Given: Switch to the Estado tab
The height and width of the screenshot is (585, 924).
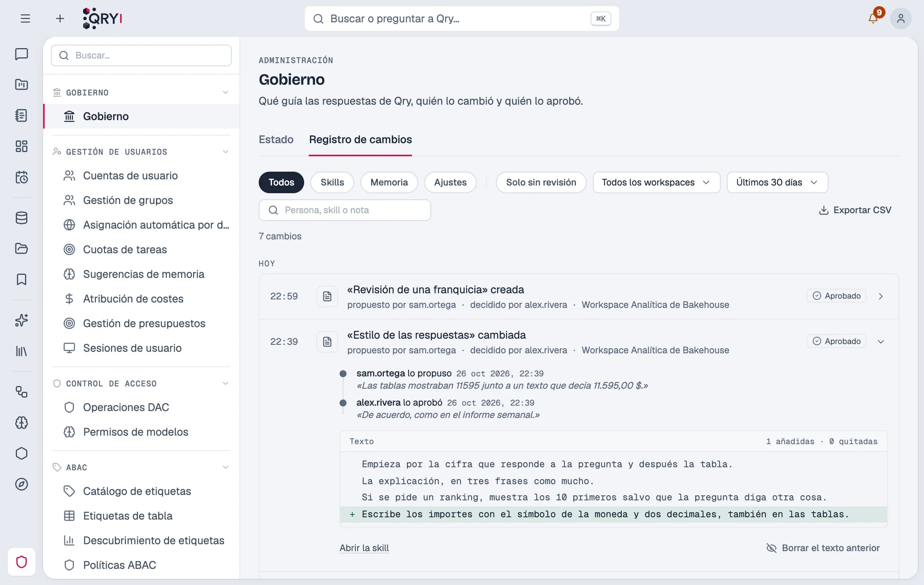Looking at the screenshot, I should click(x=276, y=139).
